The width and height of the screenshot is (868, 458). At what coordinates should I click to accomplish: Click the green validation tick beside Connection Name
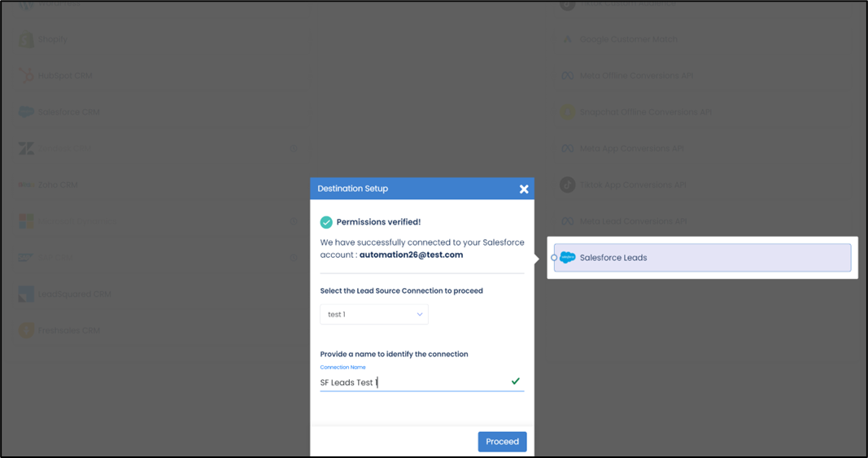tap(515, 381)
